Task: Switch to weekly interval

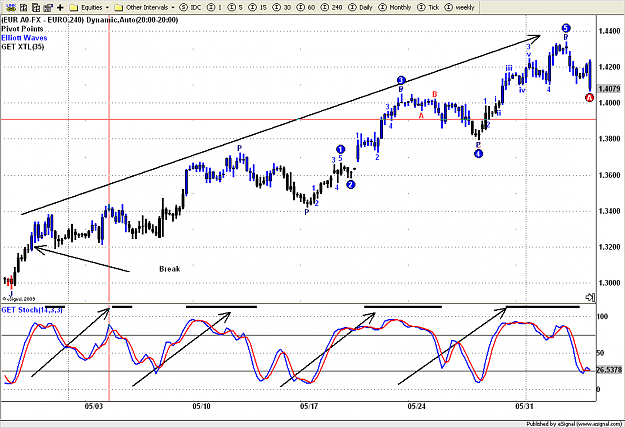Action: 460,7
